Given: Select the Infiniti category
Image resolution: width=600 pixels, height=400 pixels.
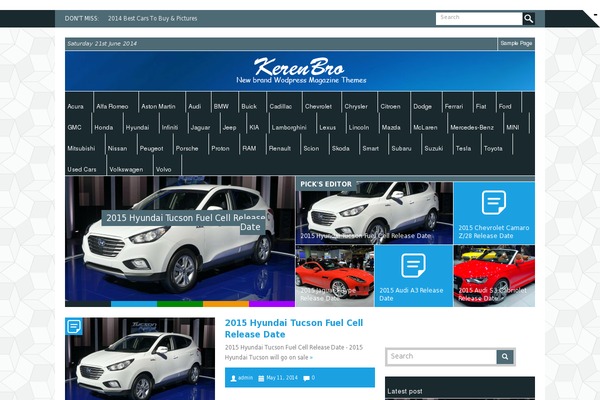Looking at the screenshot, I should [170, 127].
